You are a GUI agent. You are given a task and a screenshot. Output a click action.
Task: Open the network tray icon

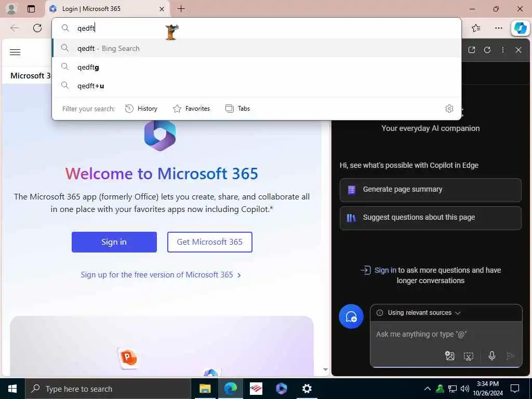[453, 389]
